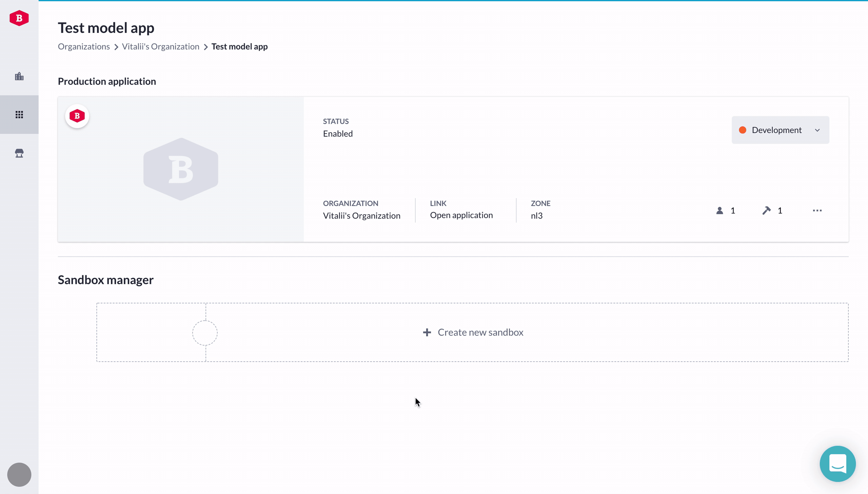
Task: Click Create new sandbox
Action: click(473, 332)
